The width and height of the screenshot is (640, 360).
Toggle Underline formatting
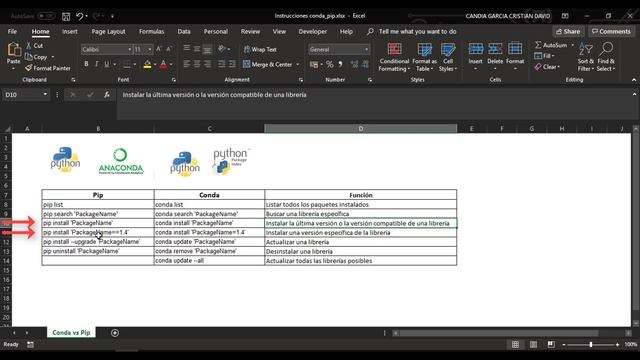tap(107, 64)
